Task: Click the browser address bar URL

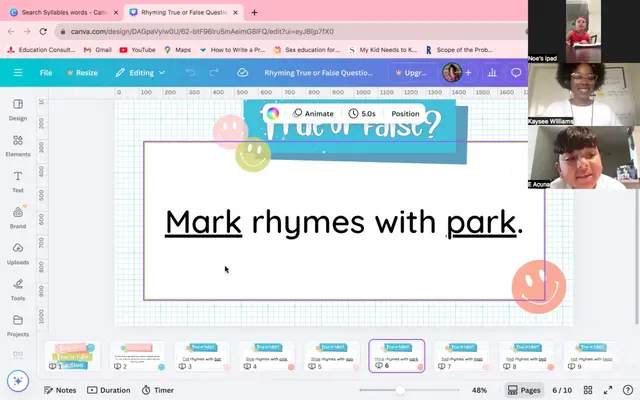Action: [202, 31]
